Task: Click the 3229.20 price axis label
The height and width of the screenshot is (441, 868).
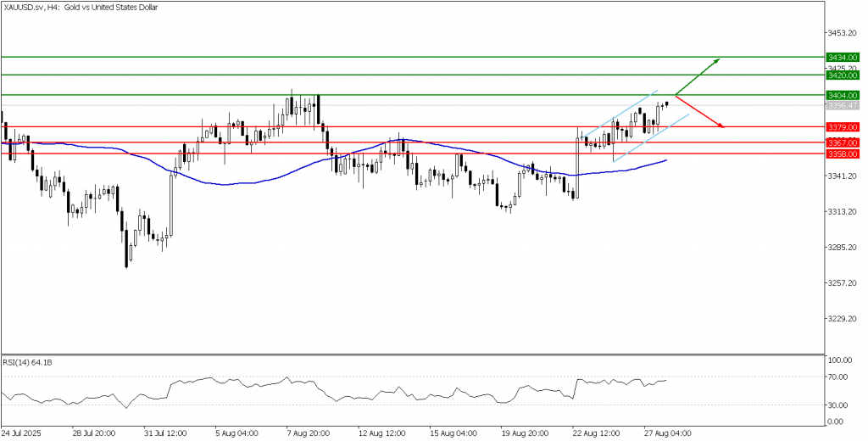Action: [x=843, y=319]
